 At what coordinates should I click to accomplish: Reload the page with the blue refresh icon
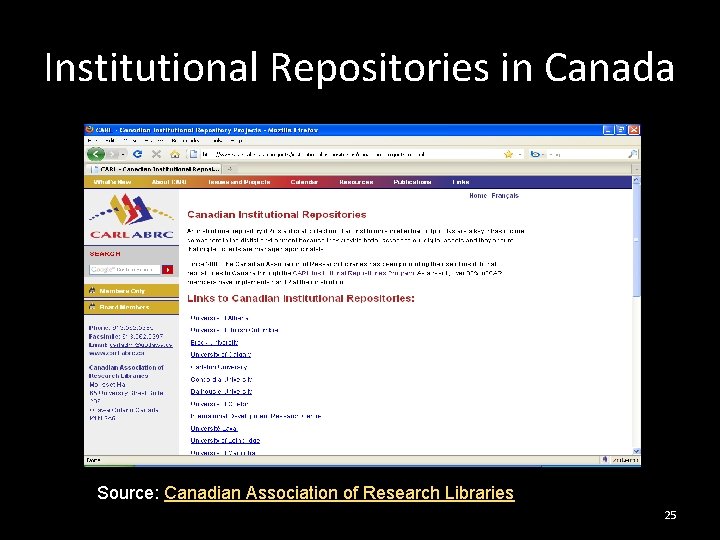137,154
